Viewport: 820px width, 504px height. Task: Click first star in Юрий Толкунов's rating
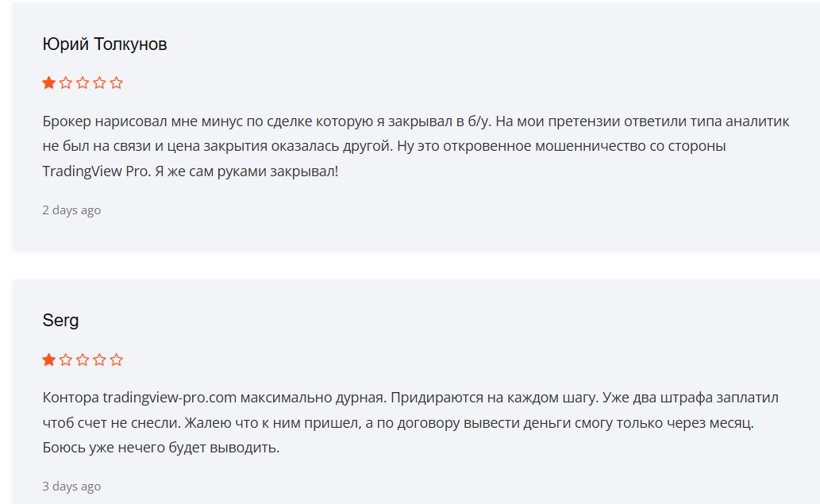49,83
